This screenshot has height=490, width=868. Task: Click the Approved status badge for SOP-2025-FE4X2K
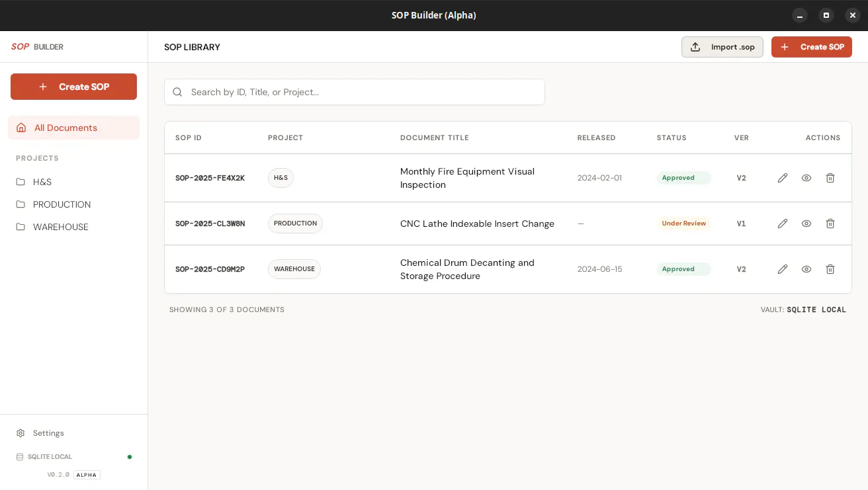coord(684,178)
